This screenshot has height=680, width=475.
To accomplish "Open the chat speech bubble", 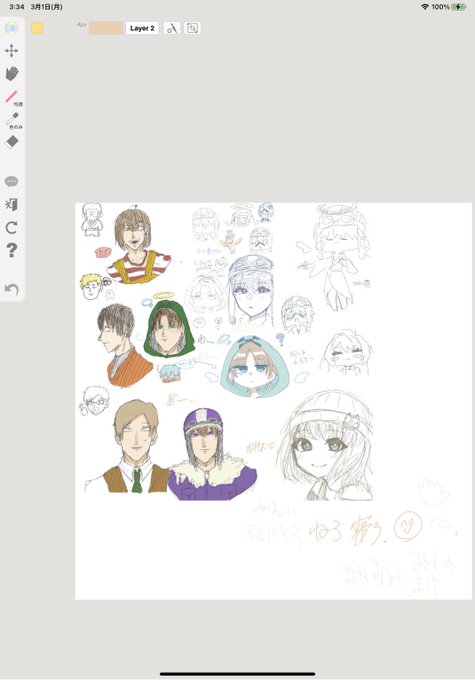I will pyautogui.click(x=11, y=181).
